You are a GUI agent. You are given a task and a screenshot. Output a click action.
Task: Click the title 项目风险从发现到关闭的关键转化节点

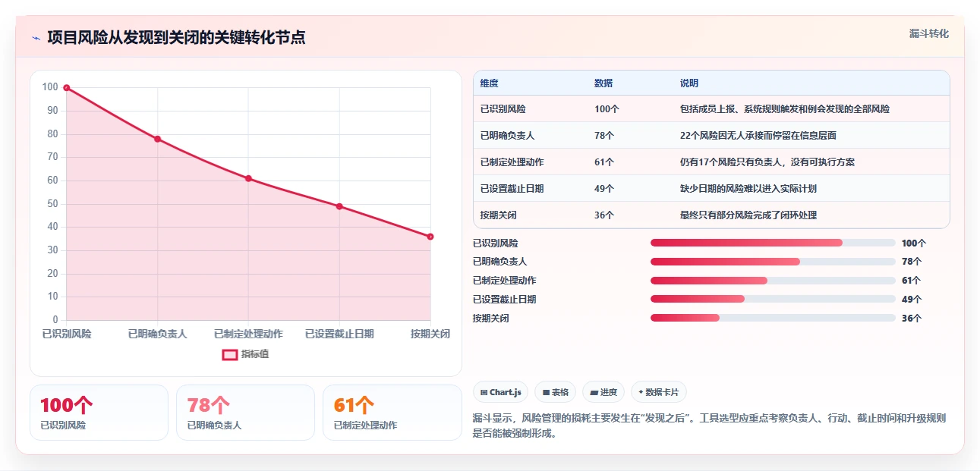coord(176,37)
